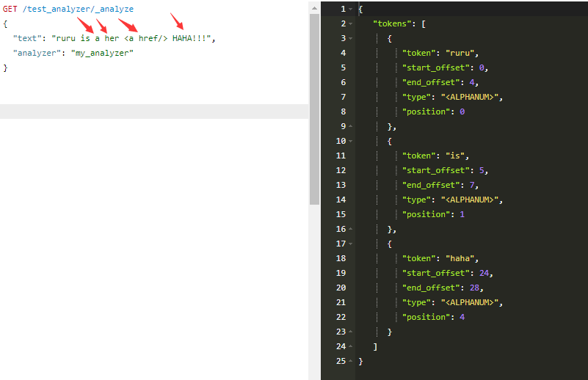Click the "ruru is a her" text value
Screen dimensions: 588x380
131,38
